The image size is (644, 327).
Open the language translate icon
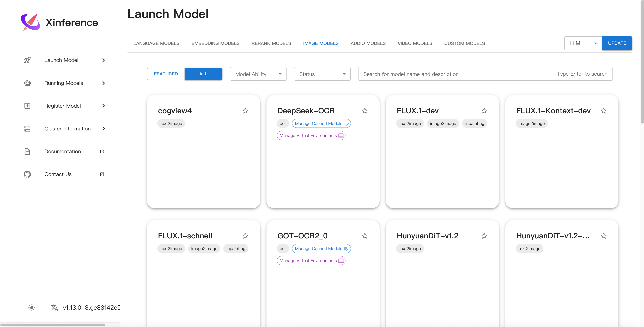click(x=54, y=307)
